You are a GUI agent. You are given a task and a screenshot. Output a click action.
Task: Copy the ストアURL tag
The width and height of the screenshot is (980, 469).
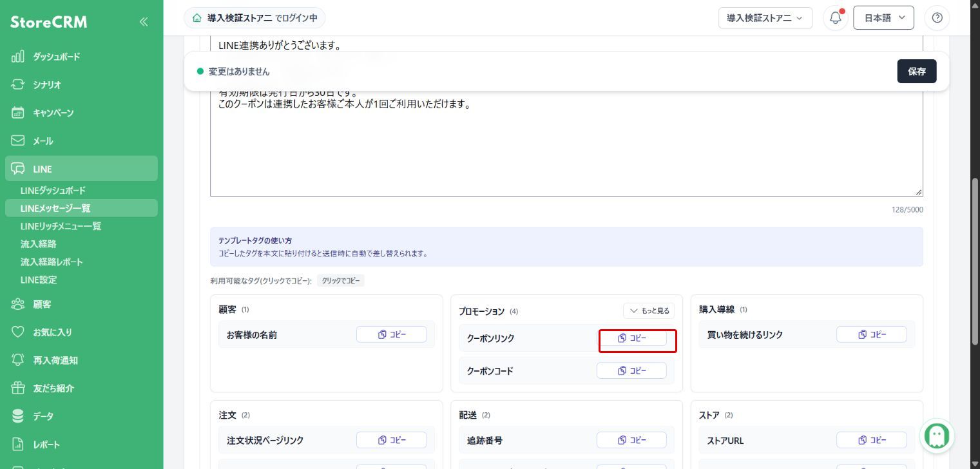tap(872, 440)
